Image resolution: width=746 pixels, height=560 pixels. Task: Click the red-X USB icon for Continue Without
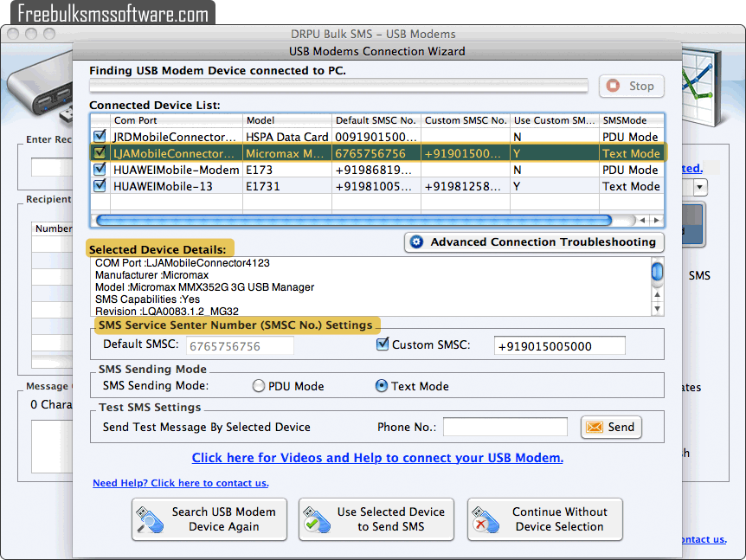[x=486, y=520]
